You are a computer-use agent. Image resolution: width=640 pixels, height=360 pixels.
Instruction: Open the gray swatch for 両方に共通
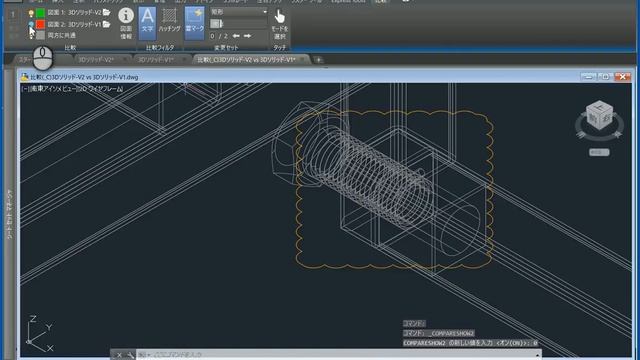pyautogui.click(x=40, y=36)
